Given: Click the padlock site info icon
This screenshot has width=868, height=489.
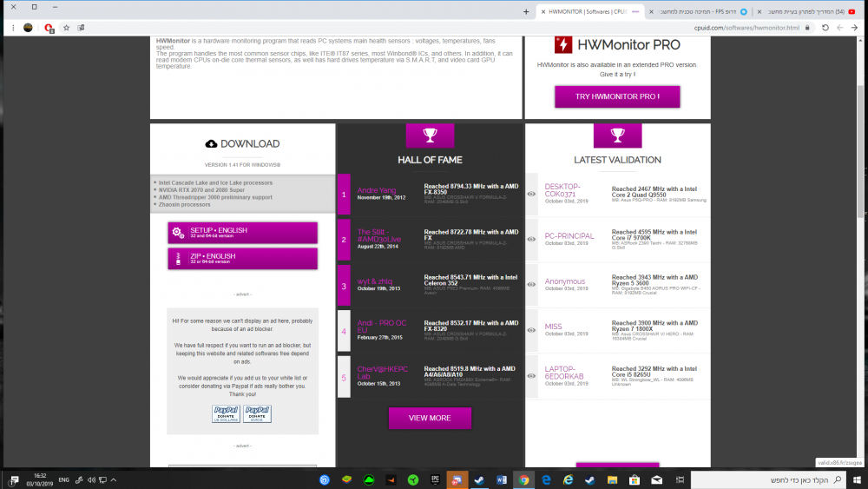Looking at the screenshot, I should (x=807, y=28).
